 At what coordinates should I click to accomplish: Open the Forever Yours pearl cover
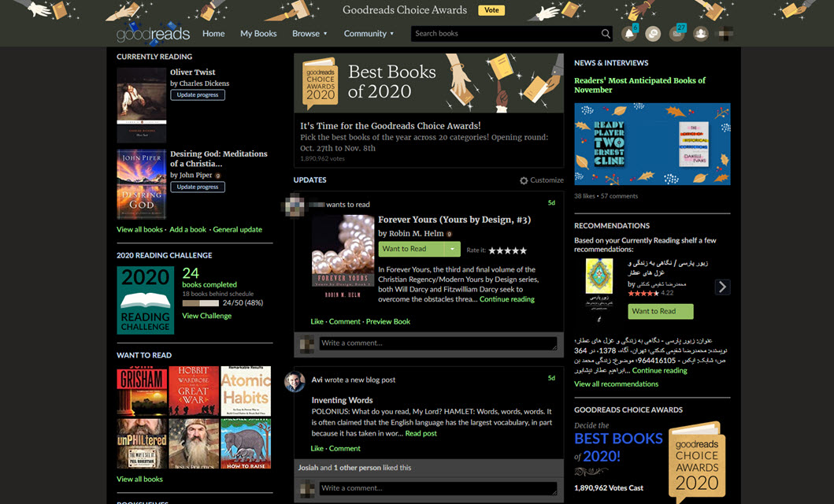point(343,258)
